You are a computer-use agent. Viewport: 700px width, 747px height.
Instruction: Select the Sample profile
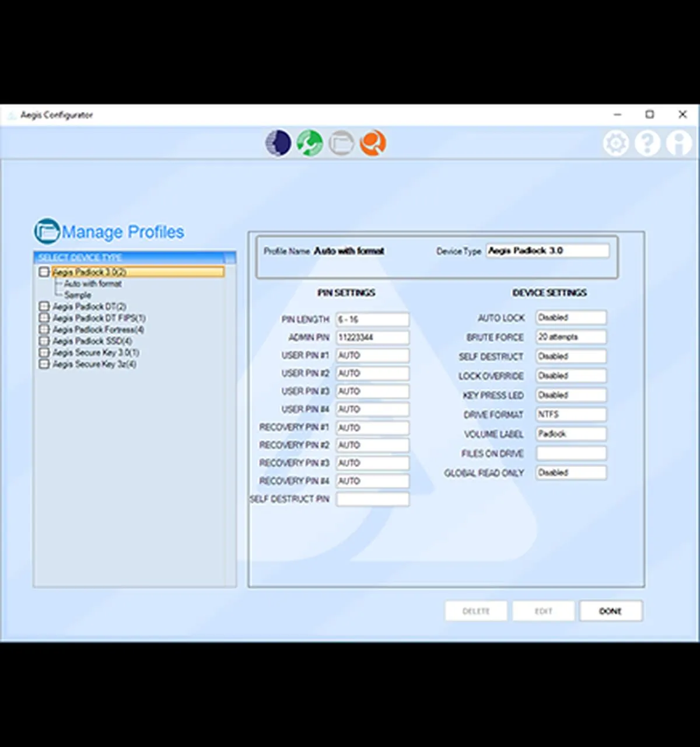pos(76,295)
